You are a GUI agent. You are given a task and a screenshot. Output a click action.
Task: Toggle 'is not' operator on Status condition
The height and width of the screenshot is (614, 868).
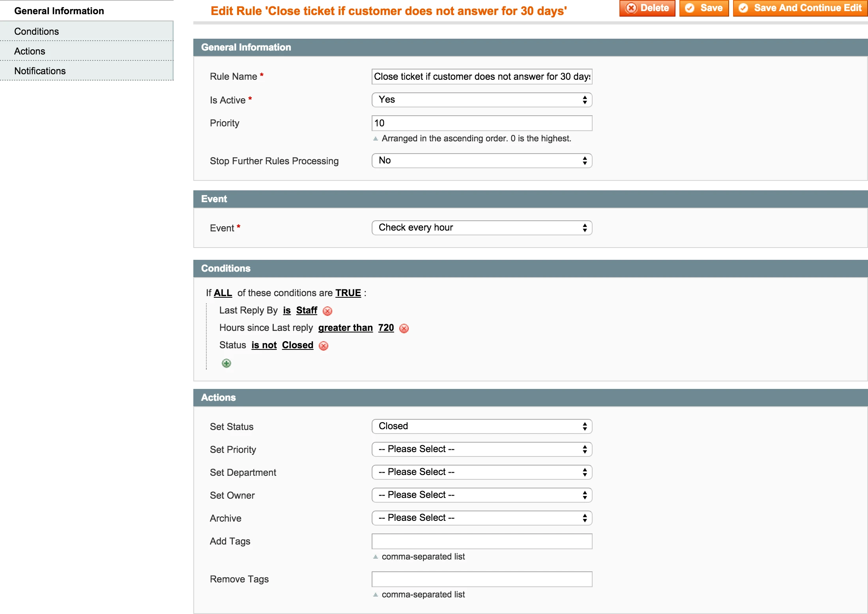click(264, 345)
